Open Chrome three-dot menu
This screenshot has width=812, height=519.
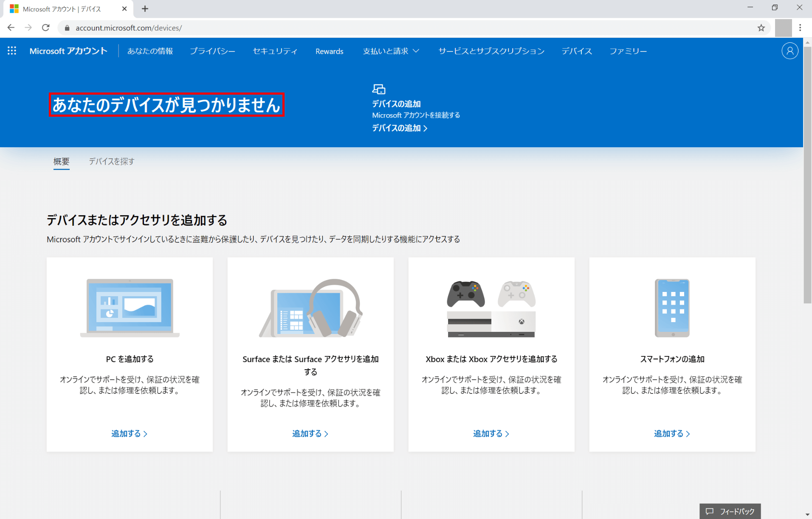(x=800, y=28)
